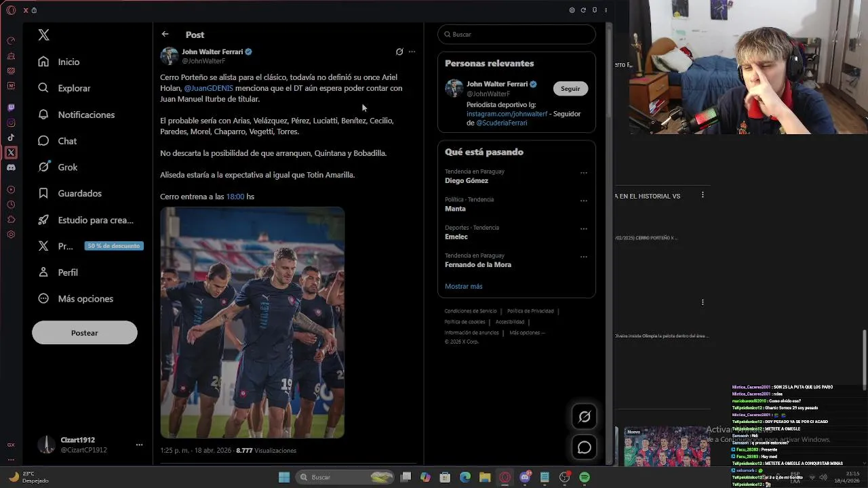Open browser sidebar settings gear icon

(11, 235)
